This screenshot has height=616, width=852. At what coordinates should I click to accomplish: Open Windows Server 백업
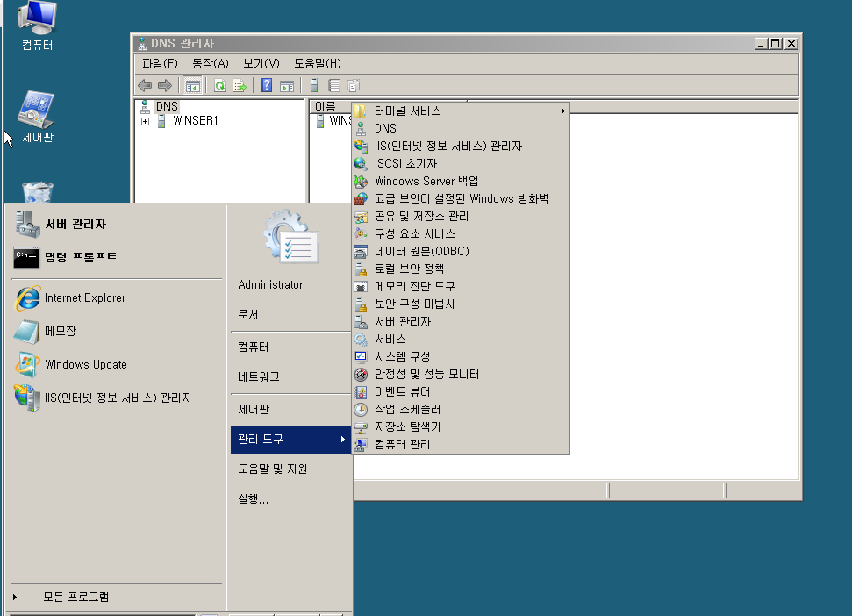tap(461, 181)
